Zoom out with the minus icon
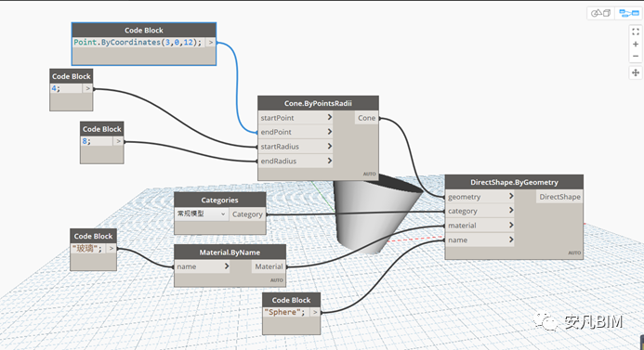 tap(636, 56)
